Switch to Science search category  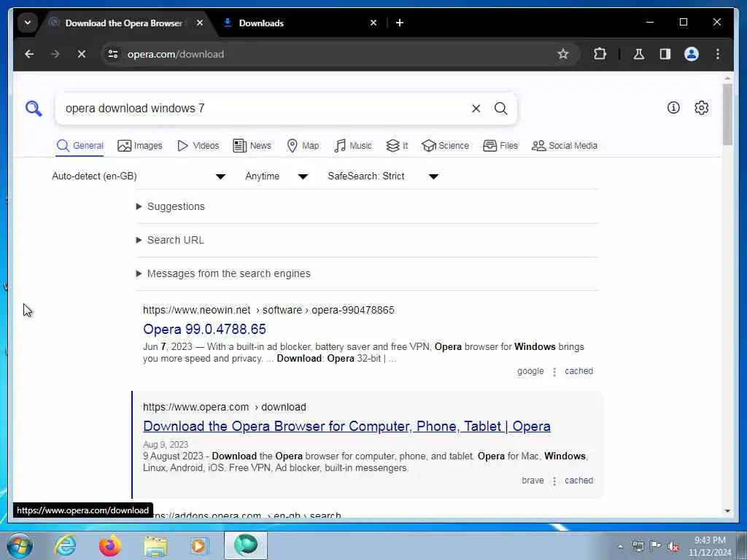(x=446, y=146)
